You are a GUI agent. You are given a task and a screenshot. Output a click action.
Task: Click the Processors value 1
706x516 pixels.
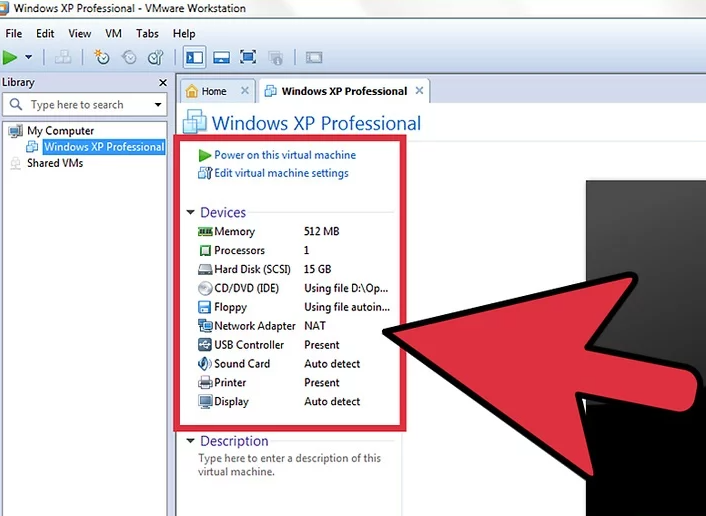click(307, 250)
